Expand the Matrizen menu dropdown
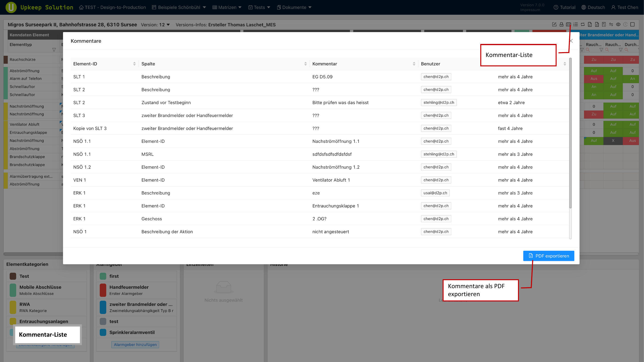Image resolution: width=644 pixels, height=362 pixels. click(240, 7)
